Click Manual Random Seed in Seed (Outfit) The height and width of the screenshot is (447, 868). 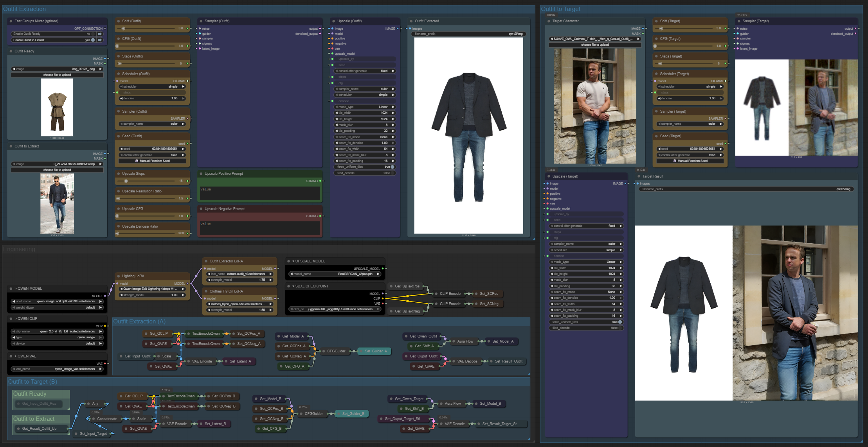tap(153, 161)
